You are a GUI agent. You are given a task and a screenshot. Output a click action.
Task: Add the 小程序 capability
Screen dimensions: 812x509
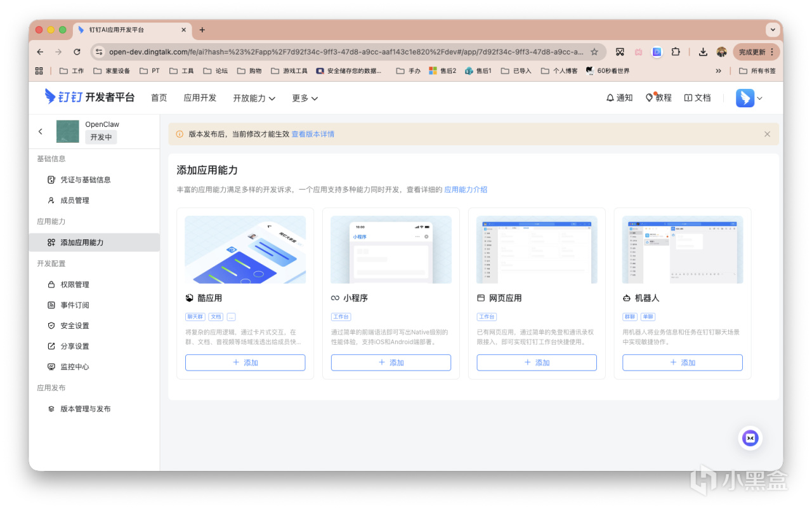click(x=391, y=362)
